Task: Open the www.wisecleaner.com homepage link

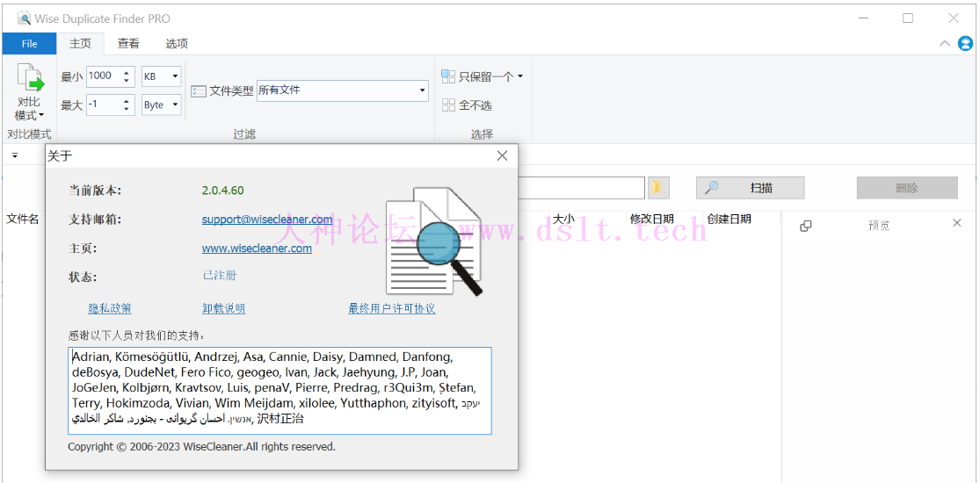Action: (257, 248)
